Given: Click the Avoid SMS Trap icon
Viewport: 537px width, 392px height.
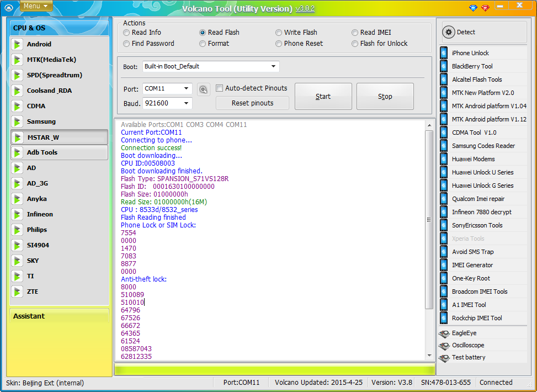Looking at the screenshot, I should tap(444, 252).
